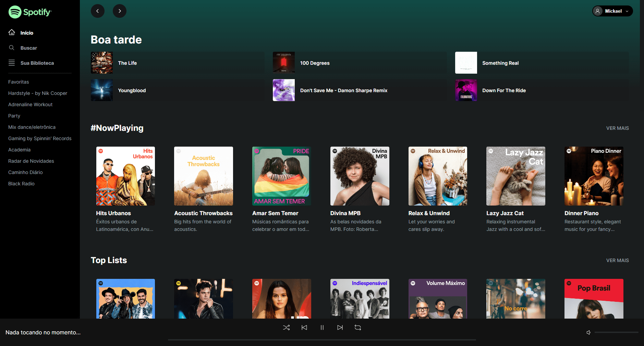644x346 pixels.
Task: Open the 100 Degrees shortcut tile
Action: tap(360, 63)
